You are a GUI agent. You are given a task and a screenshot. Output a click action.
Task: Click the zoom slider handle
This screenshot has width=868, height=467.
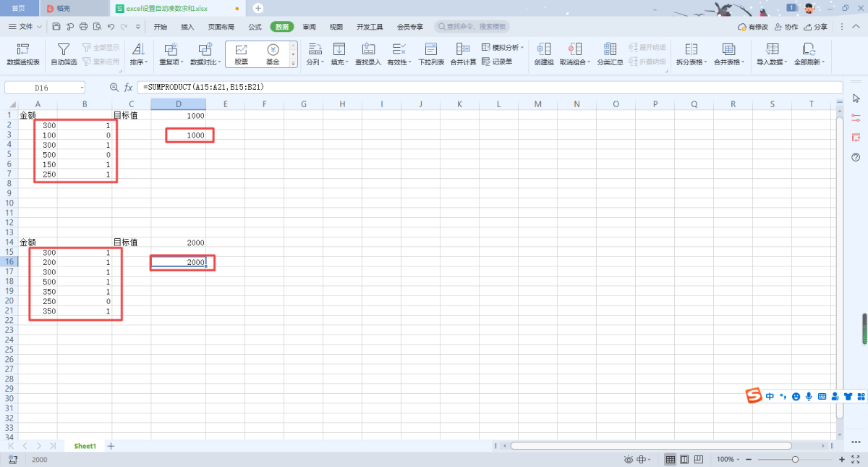(x=795, y=460)
